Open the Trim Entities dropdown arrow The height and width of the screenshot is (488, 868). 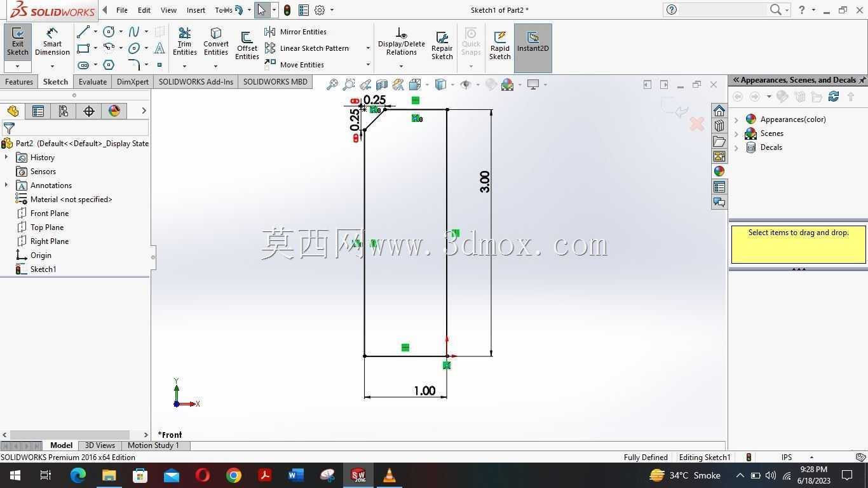185,66
